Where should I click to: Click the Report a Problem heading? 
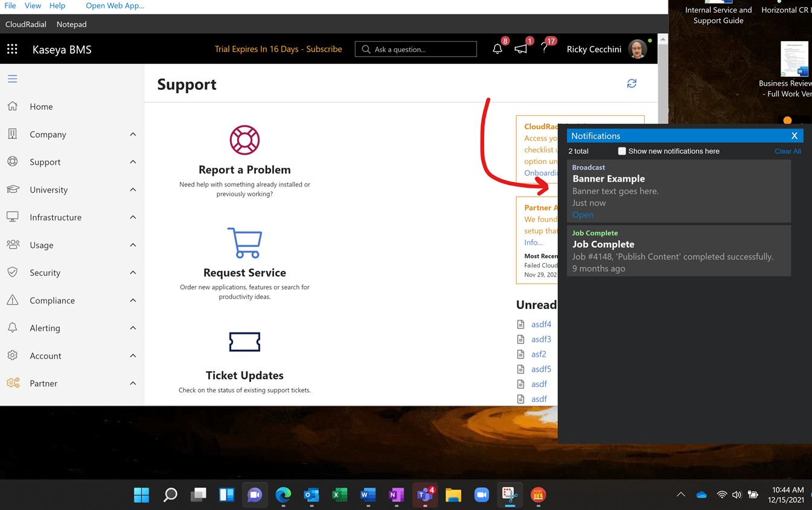click(x=245, y=170)
